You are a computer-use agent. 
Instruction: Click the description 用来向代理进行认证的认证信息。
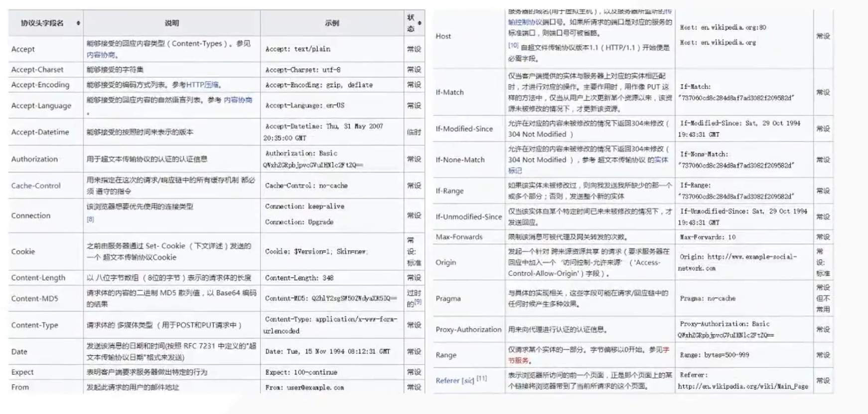click(x=558, y=329)
